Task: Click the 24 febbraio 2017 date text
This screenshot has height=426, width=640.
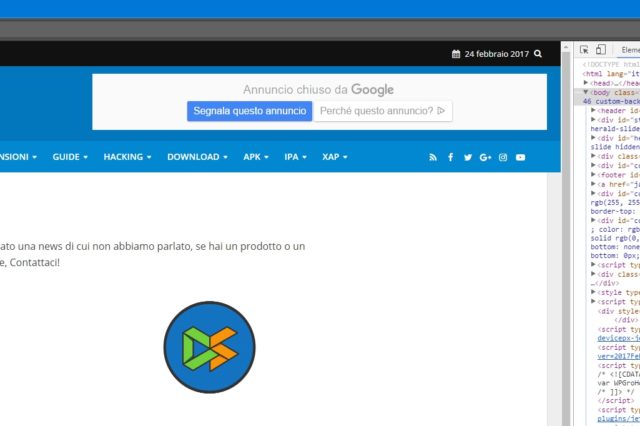Action: pyautogui.click(x=497, y=54)
